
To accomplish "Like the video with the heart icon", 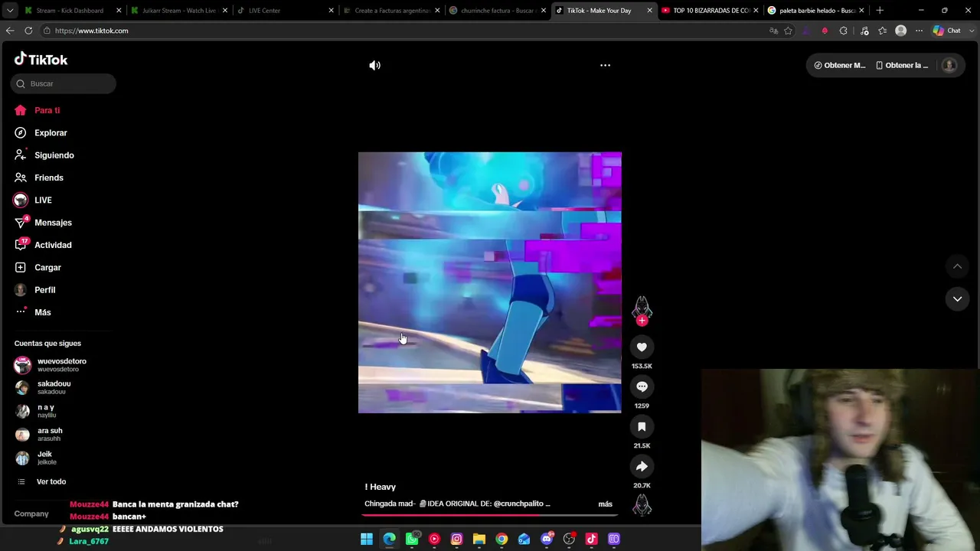I will (642, 347).
